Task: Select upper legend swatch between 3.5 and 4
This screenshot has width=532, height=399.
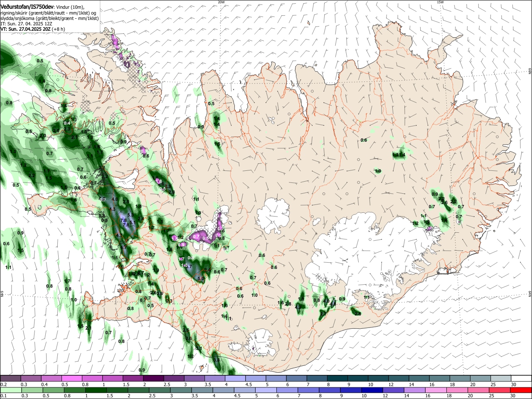Action: click(214, 378)
